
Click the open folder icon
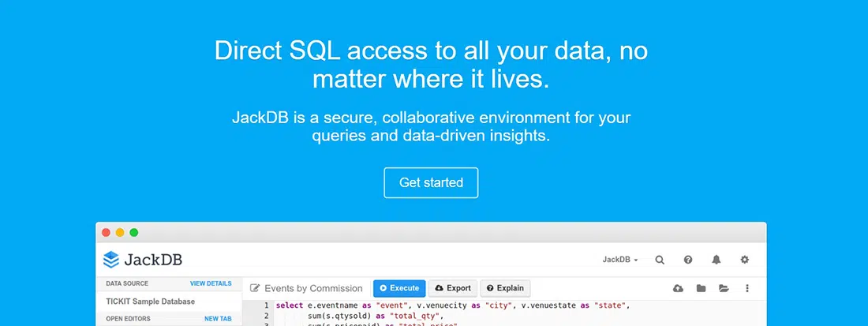click(x=724, y=288)
